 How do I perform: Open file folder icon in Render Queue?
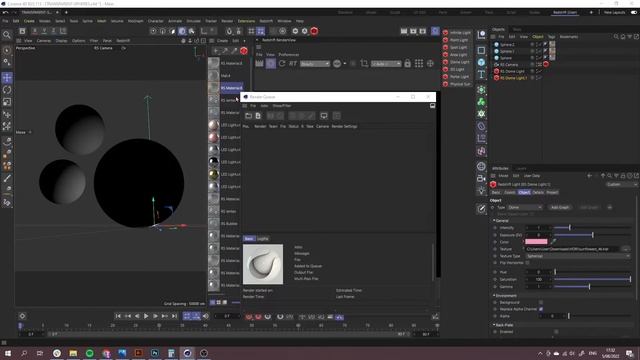[x=248, y=116]
